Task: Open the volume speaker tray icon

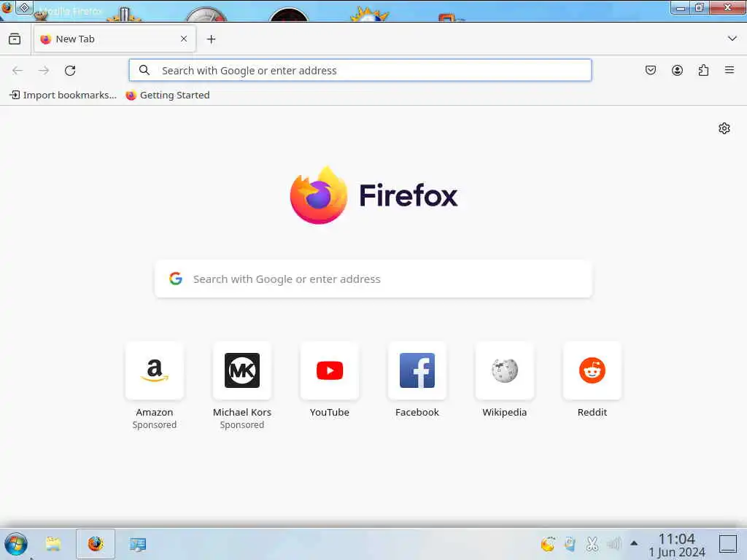Action: [x=614, y=544]
